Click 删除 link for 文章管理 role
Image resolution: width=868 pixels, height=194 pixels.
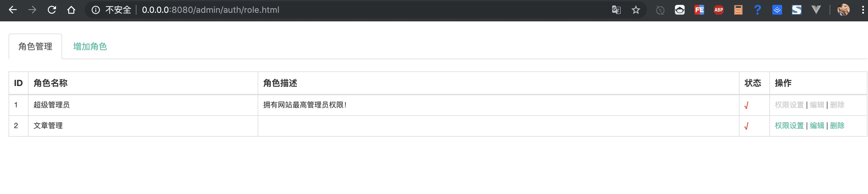coord(837,126)
